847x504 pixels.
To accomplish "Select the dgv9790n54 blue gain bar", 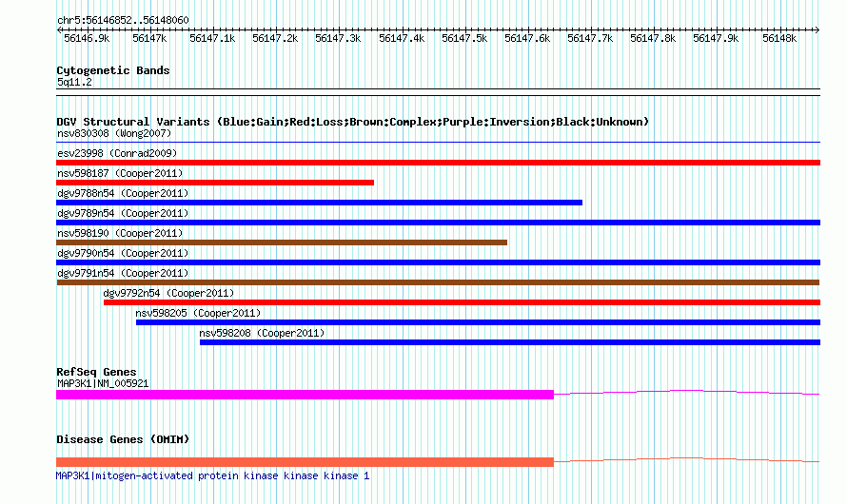I will pos(438,262).
